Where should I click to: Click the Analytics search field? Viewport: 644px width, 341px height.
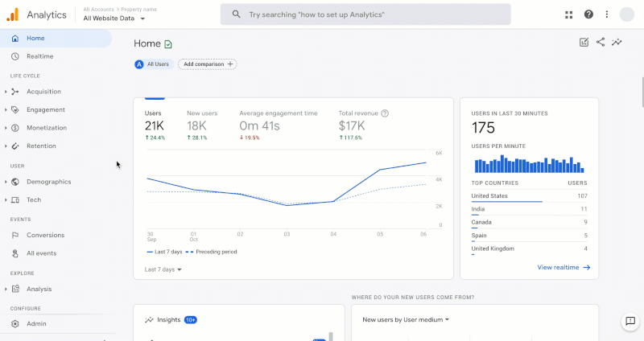click(365, 14)
